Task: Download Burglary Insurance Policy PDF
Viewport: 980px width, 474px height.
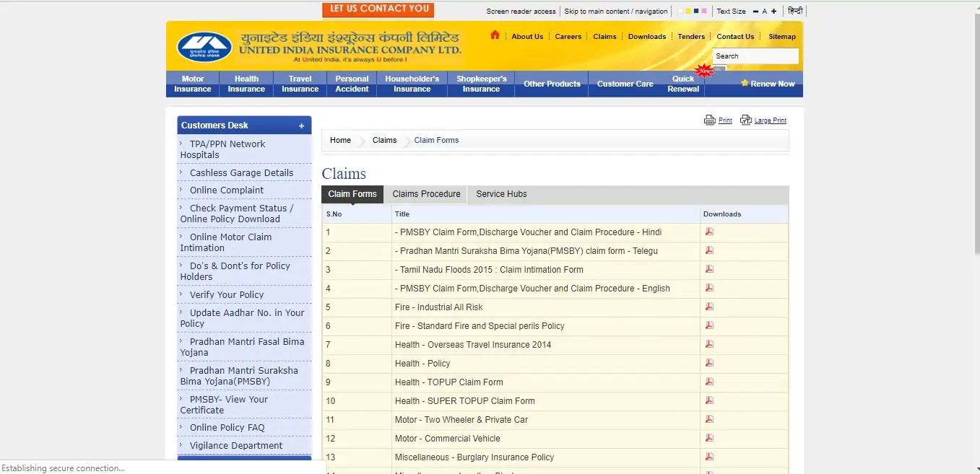Action: [x=709, y=457]
